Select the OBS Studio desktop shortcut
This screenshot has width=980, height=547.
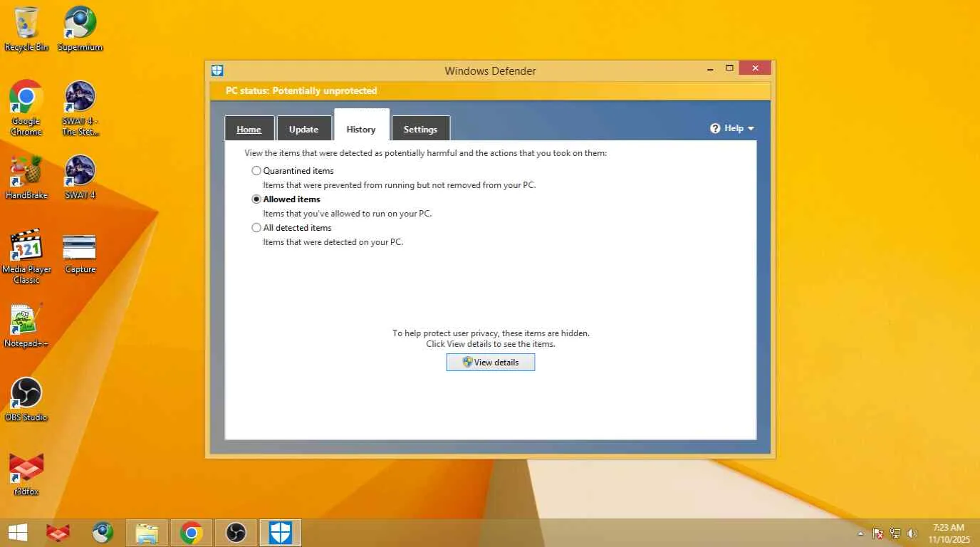(26, 400)
